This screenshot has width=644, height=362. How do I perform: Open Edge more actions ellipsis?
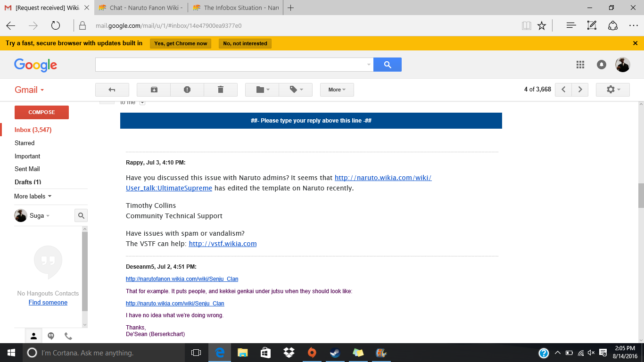[633, 25]
